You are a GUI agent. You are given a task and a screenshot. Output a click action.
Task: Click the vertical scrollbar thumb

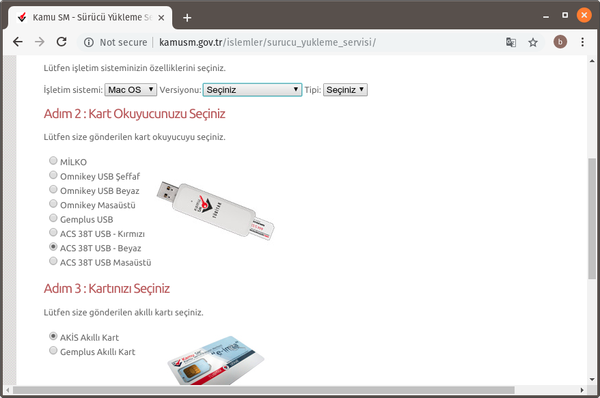point(592,219)
